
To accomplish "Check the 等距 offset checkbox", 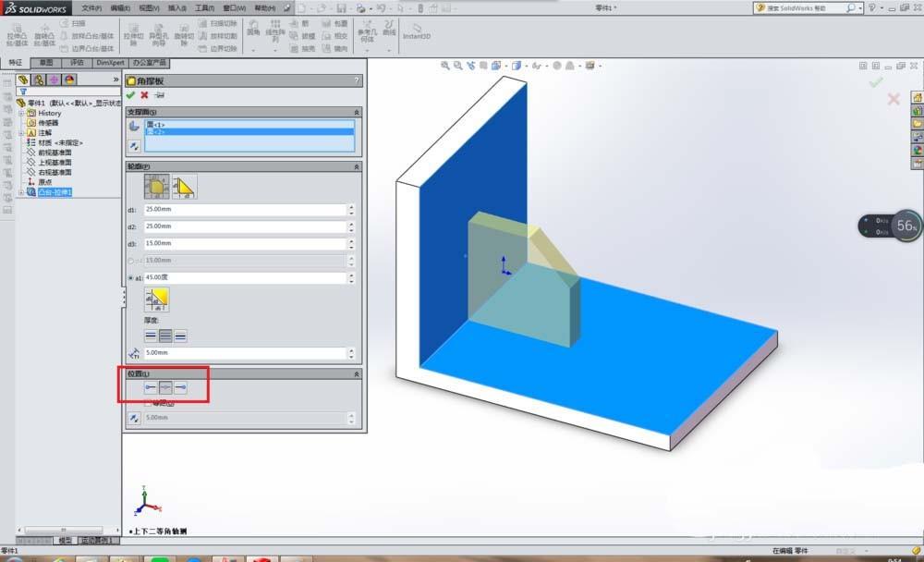I will coord(149,404).
